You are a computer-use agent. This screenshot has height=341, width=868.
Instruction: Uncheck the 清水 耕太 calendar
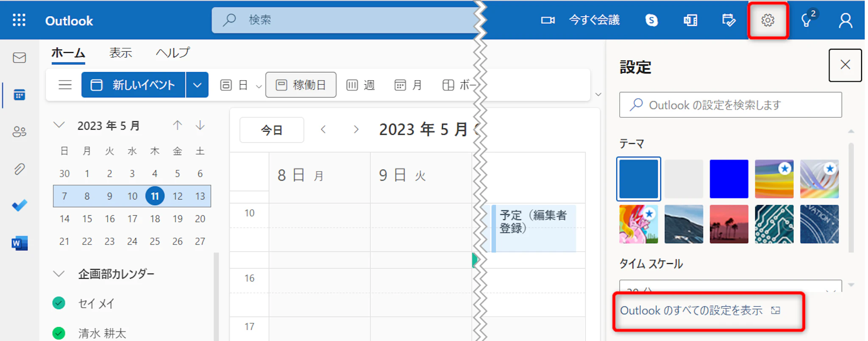point(59,333)
